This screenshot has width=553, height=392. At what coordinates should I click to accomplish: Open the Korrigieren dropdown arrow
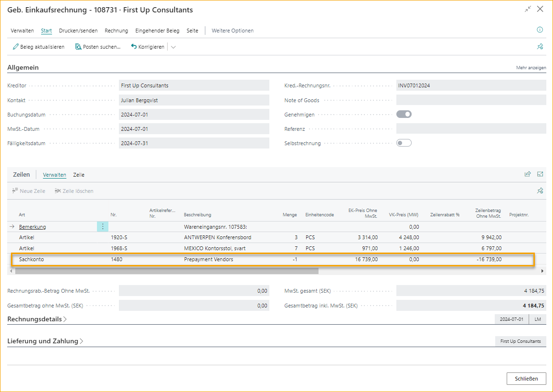173,47
